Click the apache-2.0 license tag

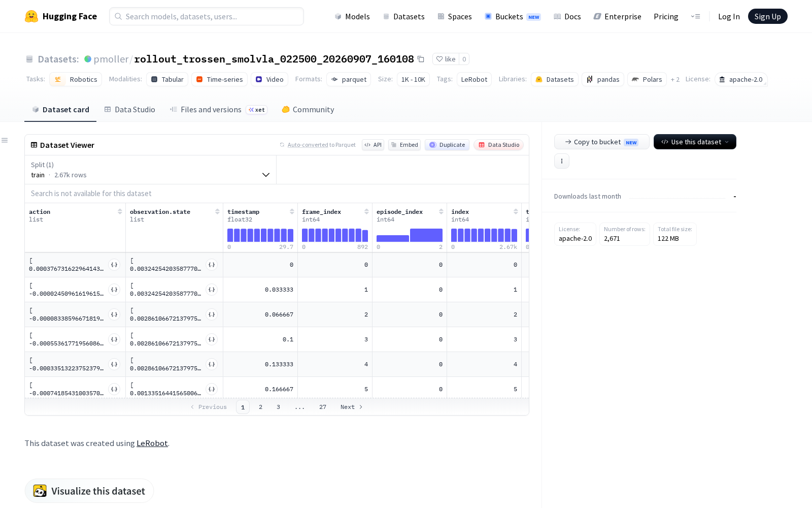(x=741, y=79)
